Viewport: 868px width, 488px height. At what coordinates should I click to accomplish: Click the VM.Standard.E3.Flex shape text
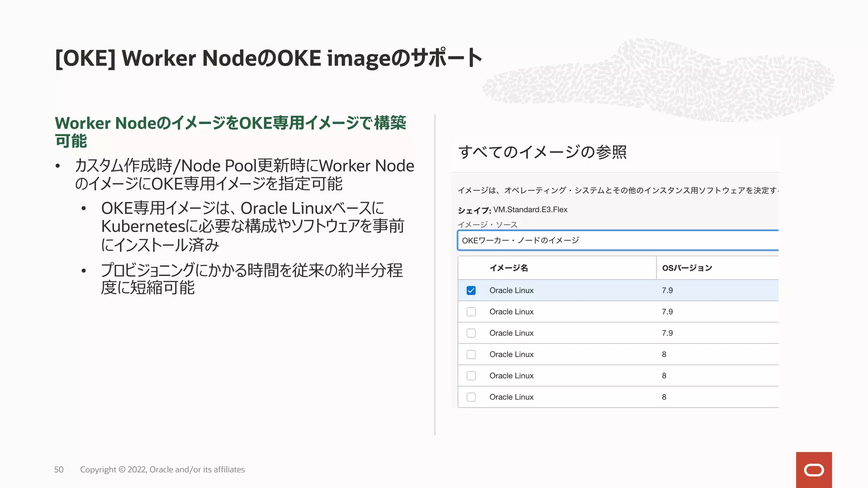tap(530, 210)
